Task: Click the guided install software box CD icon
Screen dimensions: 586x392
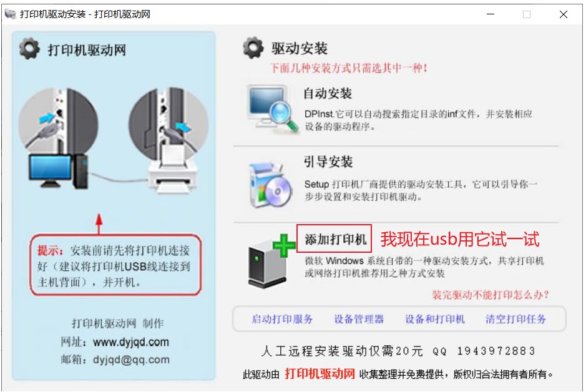Action: point(270,185)
